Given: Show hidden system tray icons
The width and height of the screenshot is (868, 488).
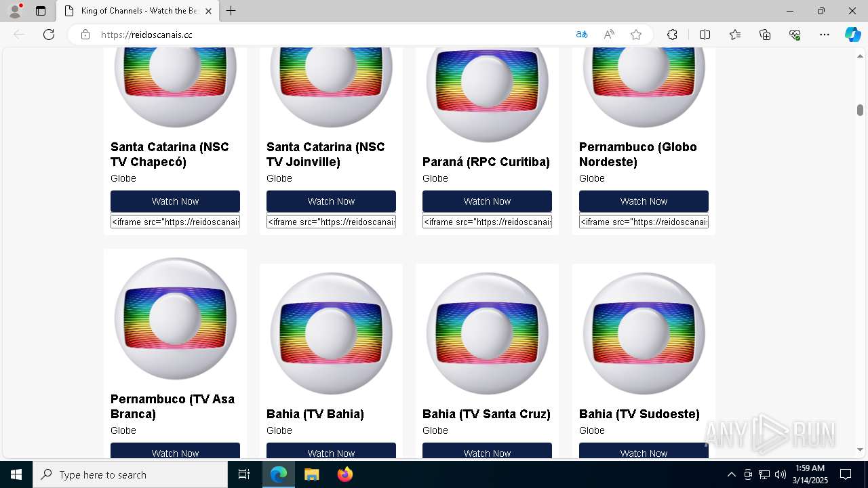Looking at the screenshot, I should point(731,474).
